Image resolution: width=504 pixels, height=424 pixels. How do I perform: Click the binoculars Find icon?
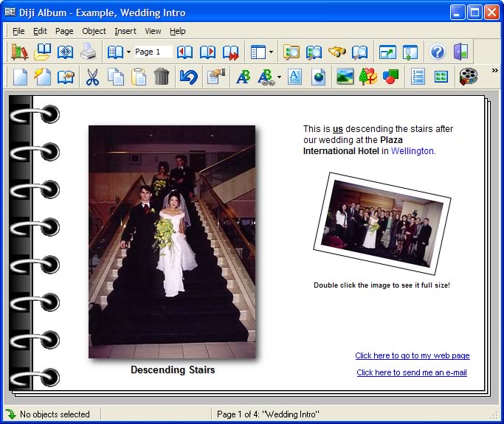[337, 52]
